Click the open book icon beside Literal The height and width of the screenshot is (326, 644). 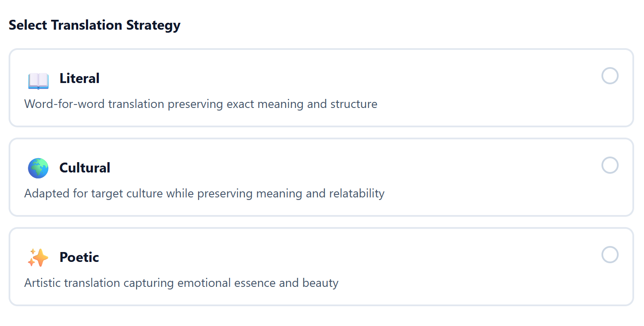pyautogui.click(x=38, y=80)
